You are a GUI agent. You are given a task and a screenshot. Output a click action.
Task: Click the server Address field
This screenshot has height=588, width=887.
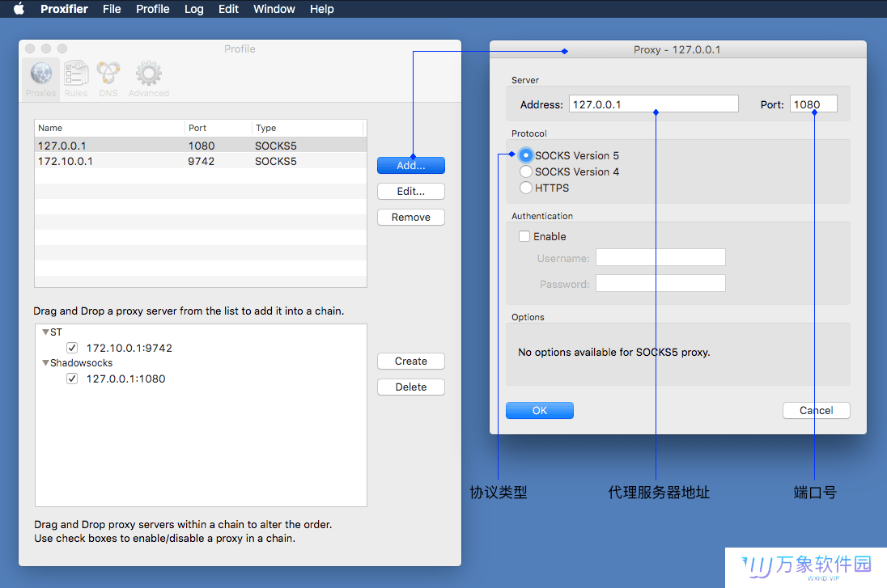653,104
